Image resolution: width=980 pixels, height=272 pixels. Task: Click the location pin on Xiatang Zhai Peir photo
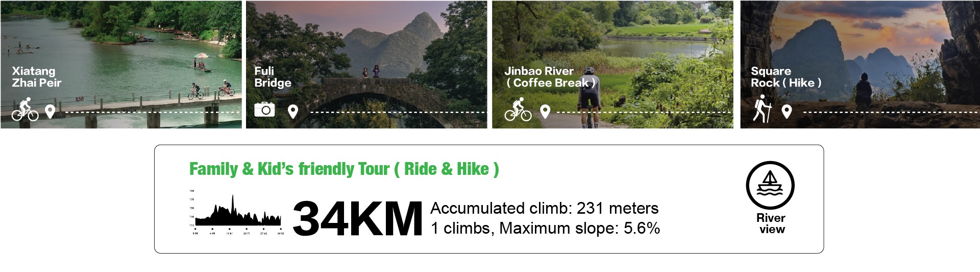click(50, 111)
